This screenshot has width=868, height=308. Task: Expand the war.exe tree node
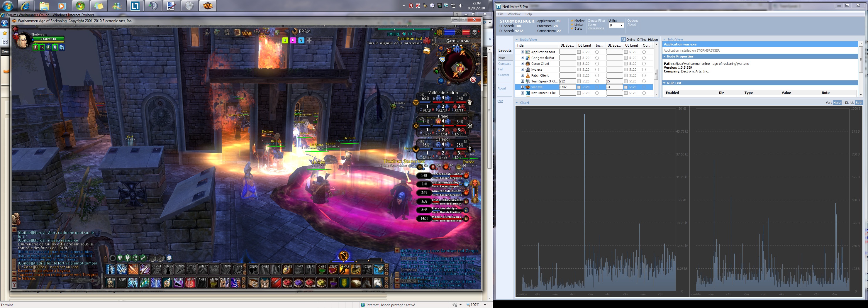tap(522, 87)
